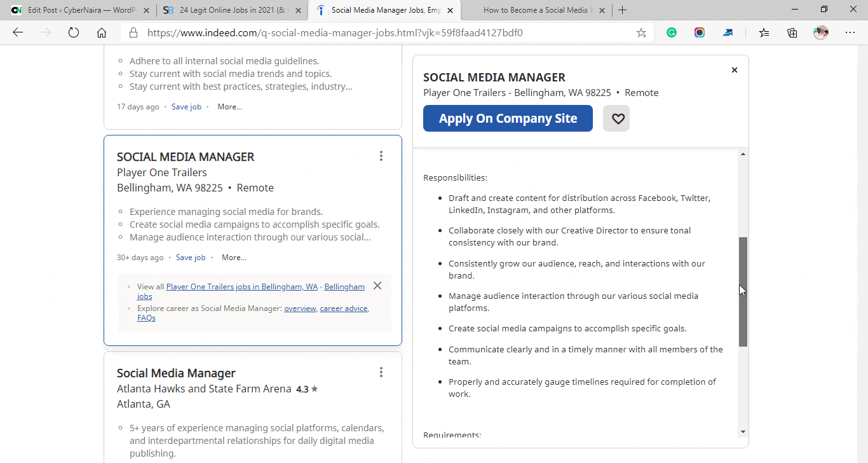The height and width of the screenshot is (463, 868).
Task: Open the Favorites toolbar icon
Action: point(764,32)
